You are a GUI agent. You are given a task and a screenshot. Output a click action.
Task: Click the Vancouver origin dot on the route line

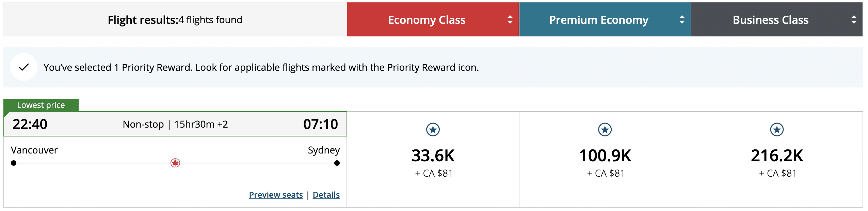(x=14, y=163)
